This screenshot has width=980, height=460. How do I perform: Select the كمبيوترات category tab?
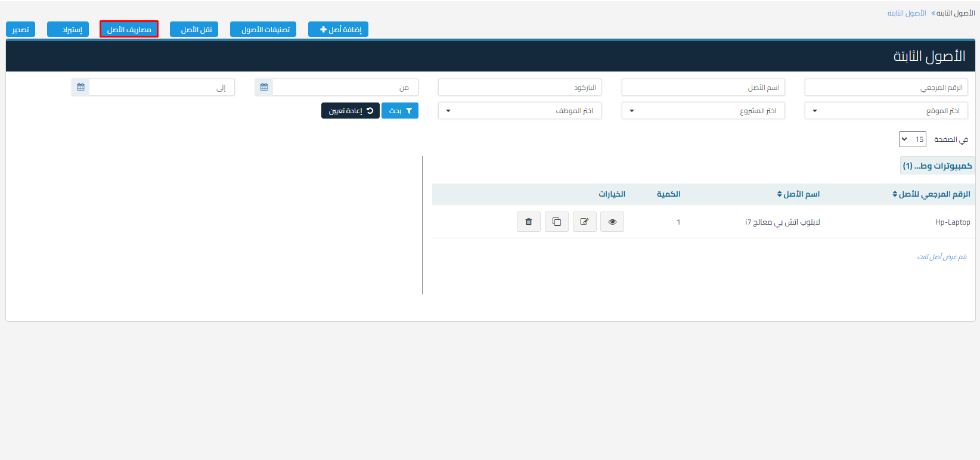pyautogui.click(x=937, y=166)
